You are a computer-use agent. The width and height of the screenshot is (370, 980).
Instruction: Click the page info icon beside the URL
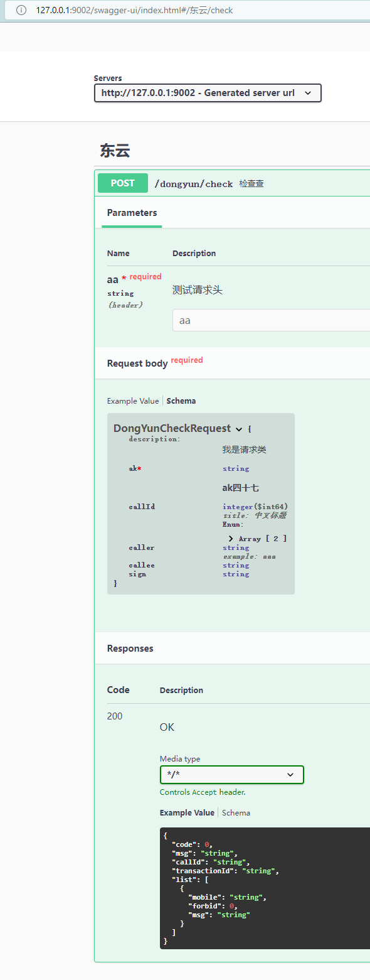point(22,10)
